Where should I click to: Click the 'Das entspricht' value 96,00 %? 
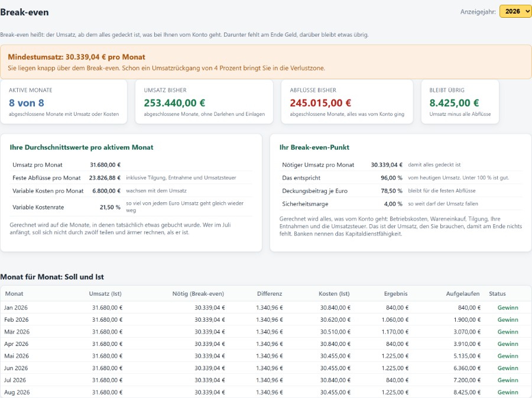tap(391, 178)
